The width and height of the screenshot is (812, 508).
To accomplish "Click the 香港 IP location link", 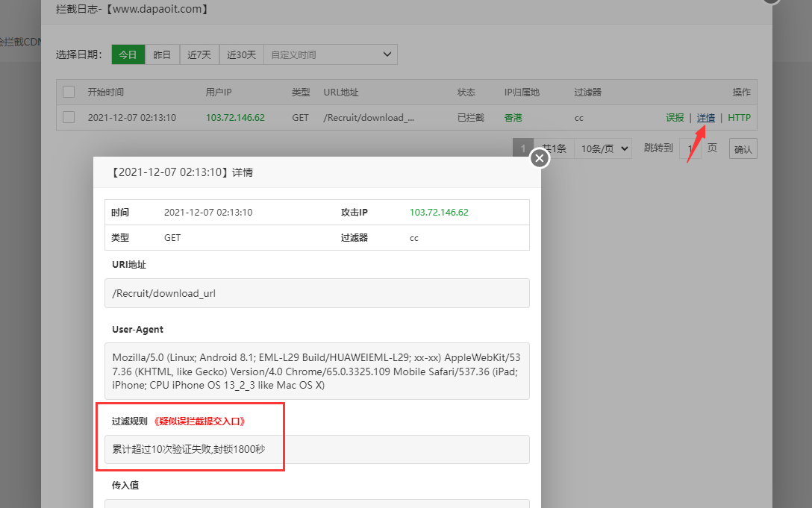I will tap(513, 118).
